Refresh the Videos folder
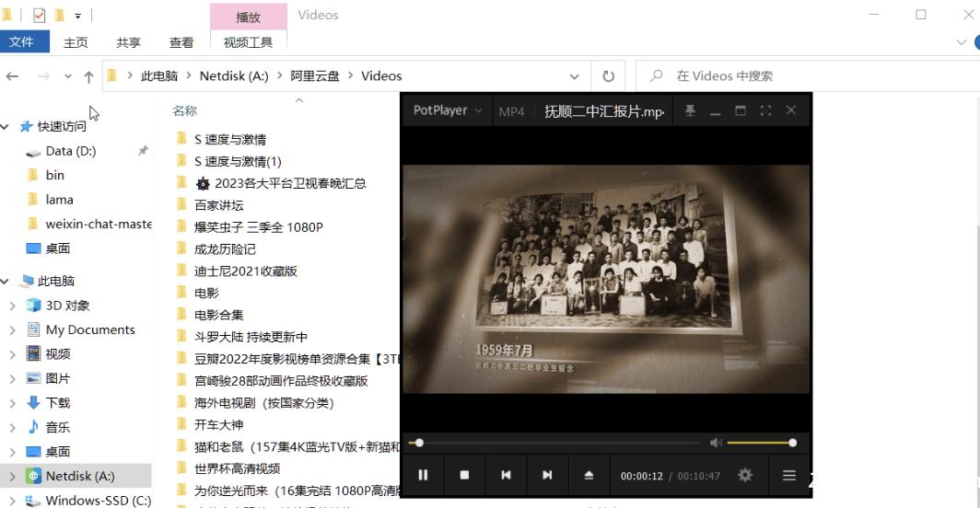The image size is (980, 508). coord(608,76)
